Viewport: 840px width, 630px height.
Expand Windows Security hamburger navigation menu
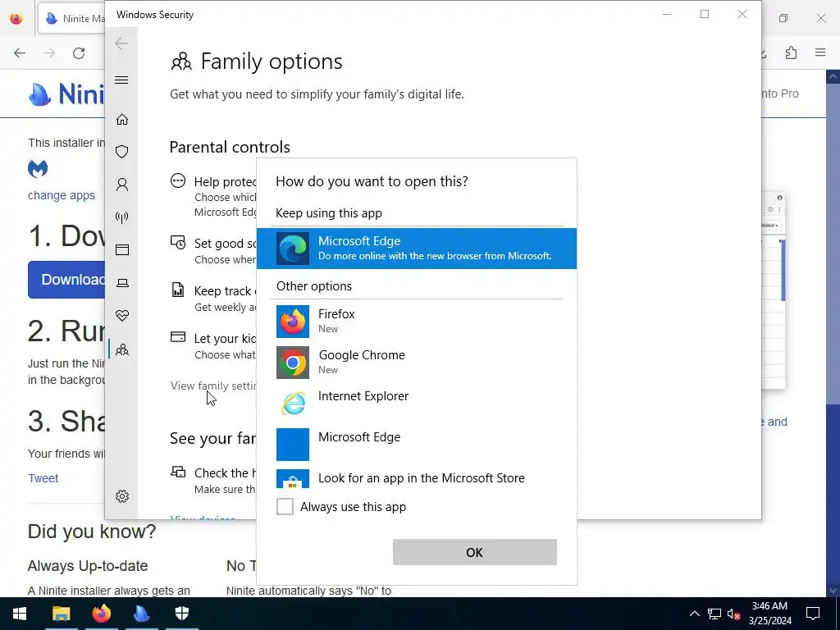121,80
